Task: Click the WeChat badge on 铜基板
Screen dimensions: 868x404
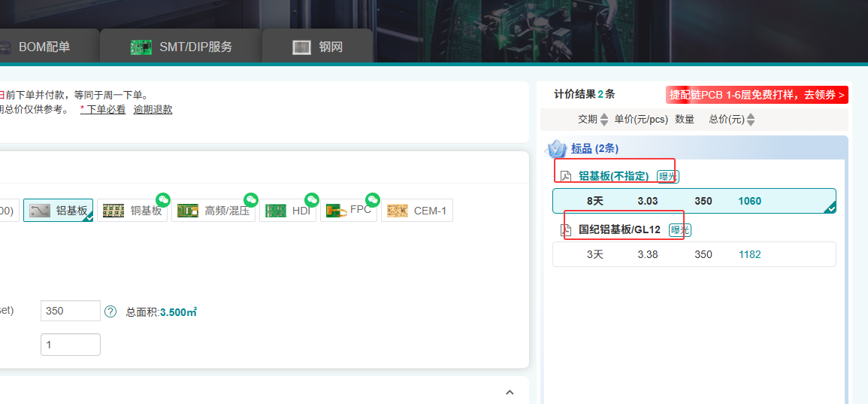Action: [x=163, y=199]
